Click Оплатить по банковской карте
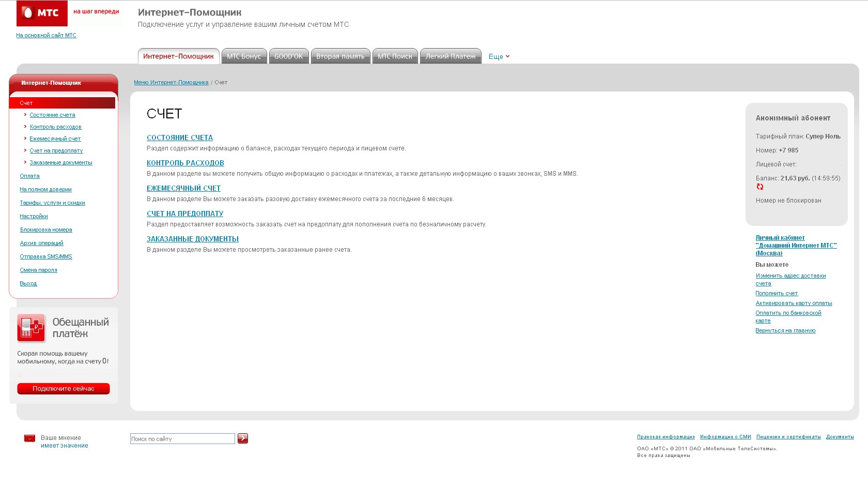 [788, 317]
